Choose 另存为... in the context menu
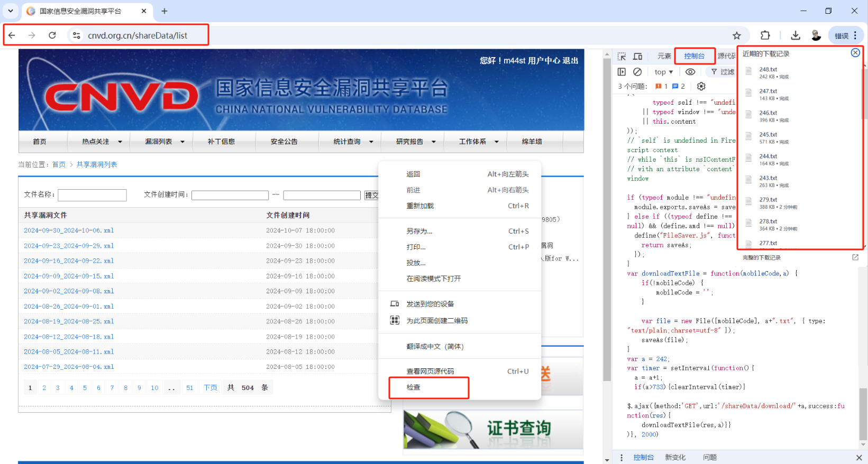Screen dimensions: 868x464 coord(460,231)
